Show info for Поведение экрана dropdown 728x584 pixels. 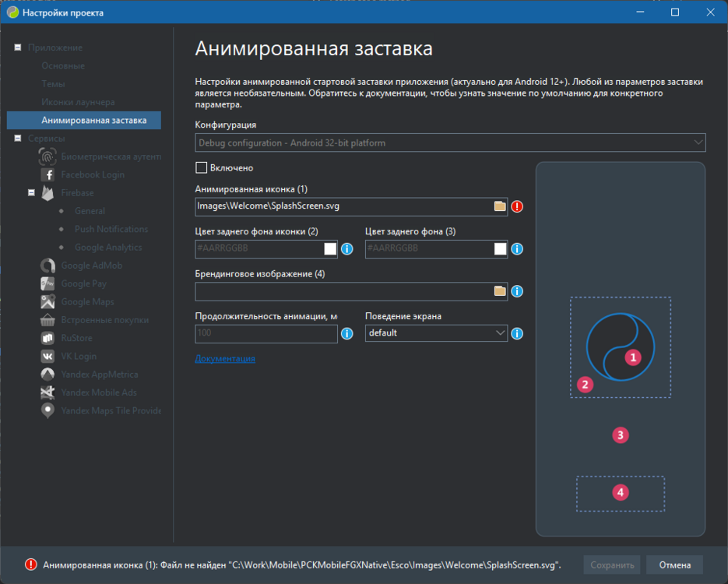(517, 333)
